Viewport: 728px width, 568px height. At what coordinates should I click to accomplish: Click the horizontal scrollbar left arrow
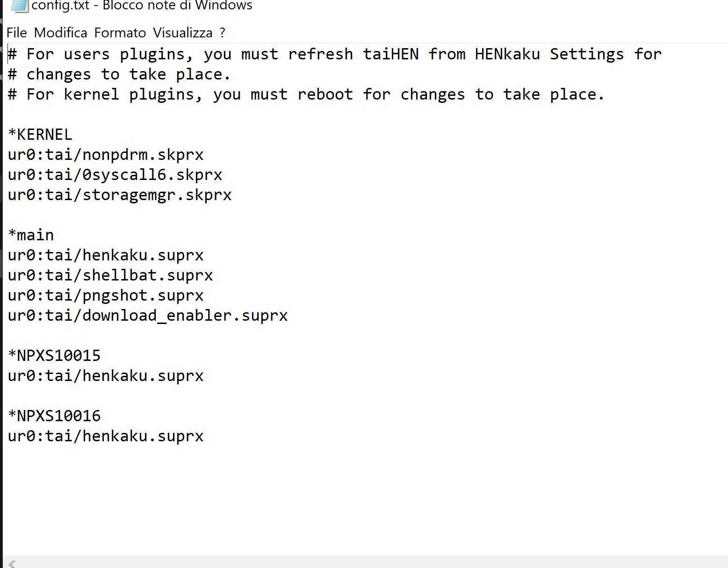(12, 563)
